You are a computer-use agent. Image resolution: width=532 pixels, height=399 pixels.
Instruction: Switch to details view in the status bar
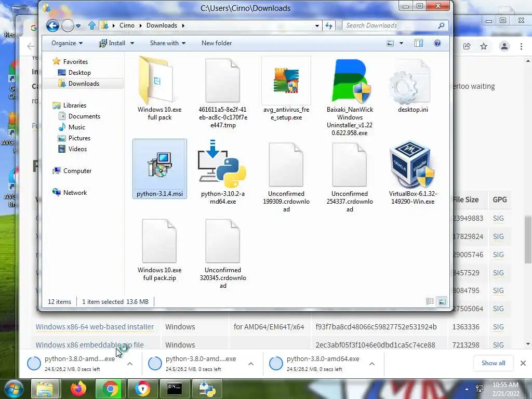point(430,301)
